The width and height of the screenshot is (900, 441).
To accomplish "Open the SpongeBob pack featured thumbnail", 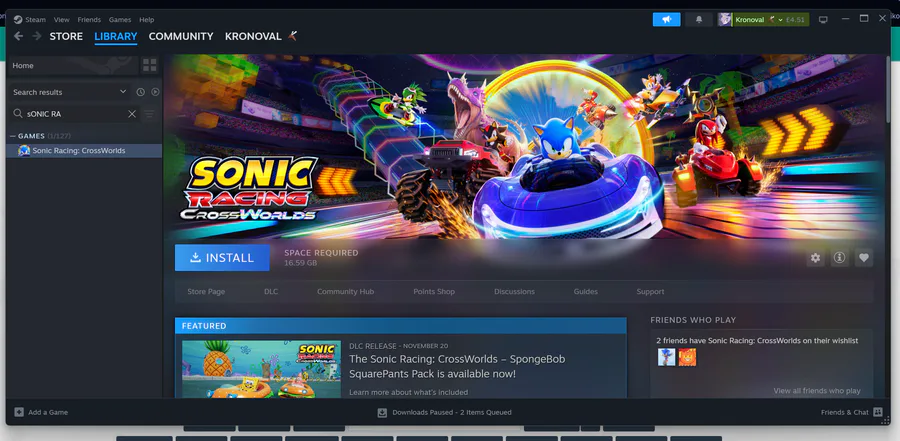I will click(x=261, y=369).
